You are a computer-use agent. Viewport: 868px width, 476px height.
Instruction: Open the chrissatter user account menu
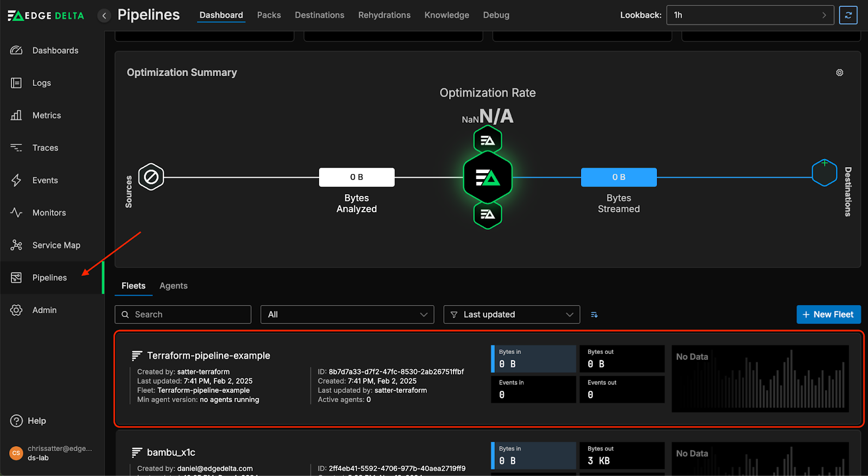[52, 453]
